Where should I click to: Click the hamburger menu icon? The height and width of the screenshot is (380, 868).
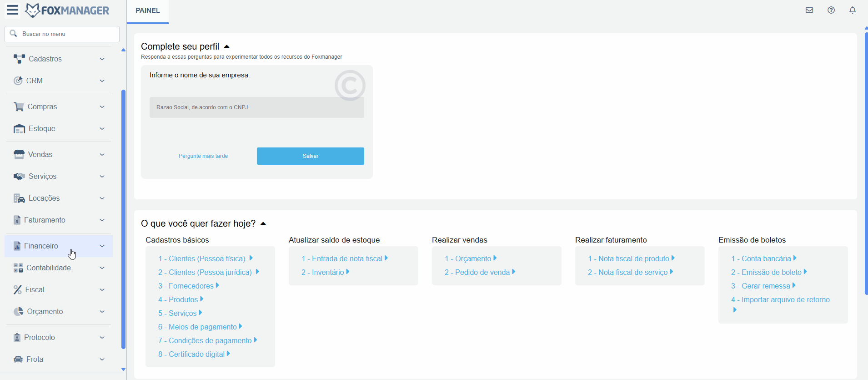click(x=13, y=10)
